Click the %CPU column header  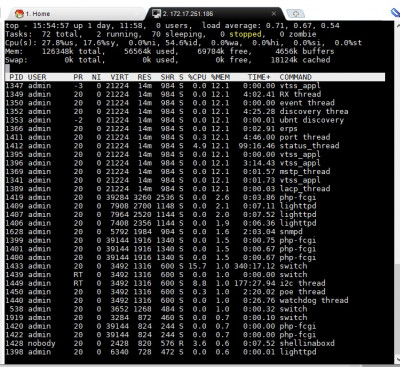197,77
